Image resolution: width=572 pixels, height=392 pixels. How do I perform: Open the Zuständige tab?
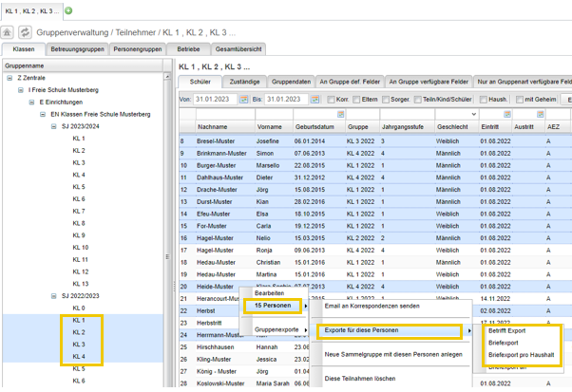[244, 82]
